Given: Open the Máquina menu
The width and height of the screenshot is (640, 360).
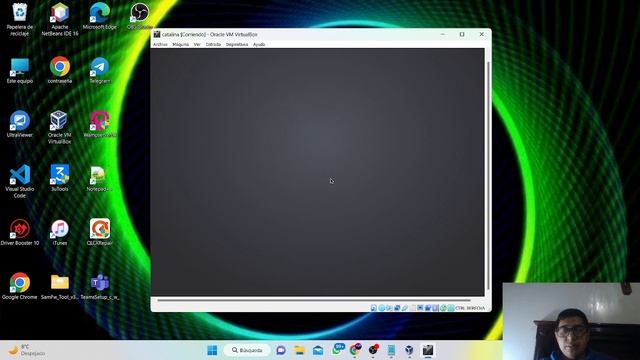Looking at the screenshot, I should [180, 44].
